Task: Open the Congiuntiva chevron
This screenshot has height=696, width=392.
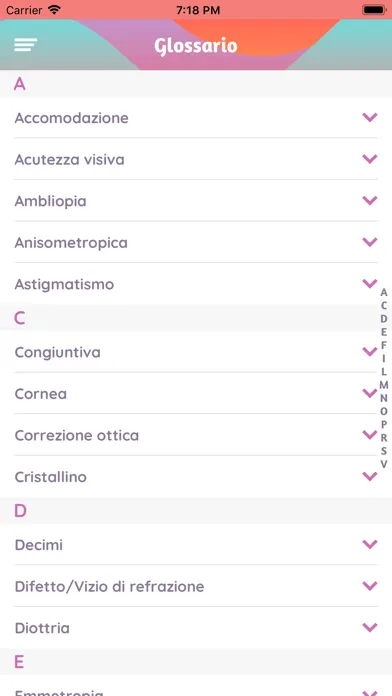Action: coord(369,352)
